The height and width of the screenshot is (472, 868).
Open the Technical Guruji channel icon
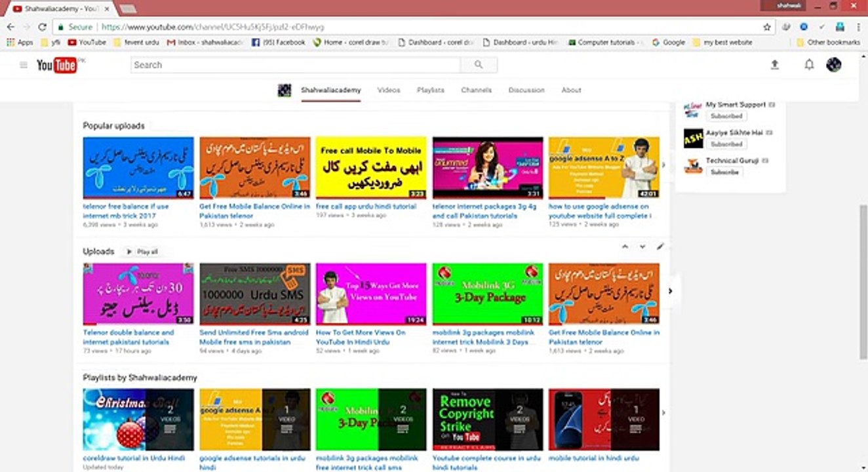pos(693,166)
